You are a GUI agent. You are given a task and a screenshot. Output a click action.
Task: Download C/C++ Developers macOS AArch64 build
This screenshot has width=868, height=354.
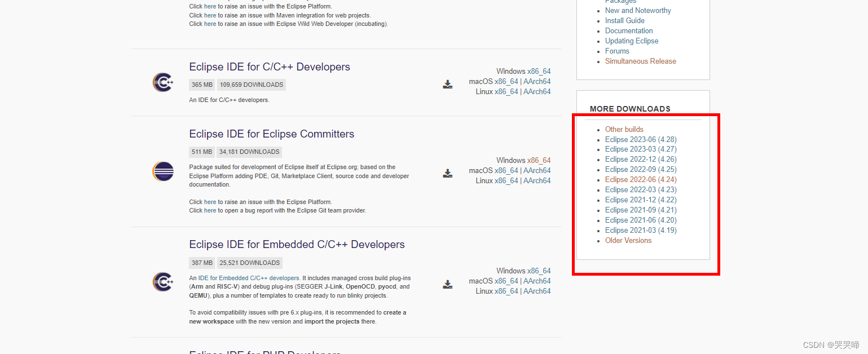click(x=537, y=82)
